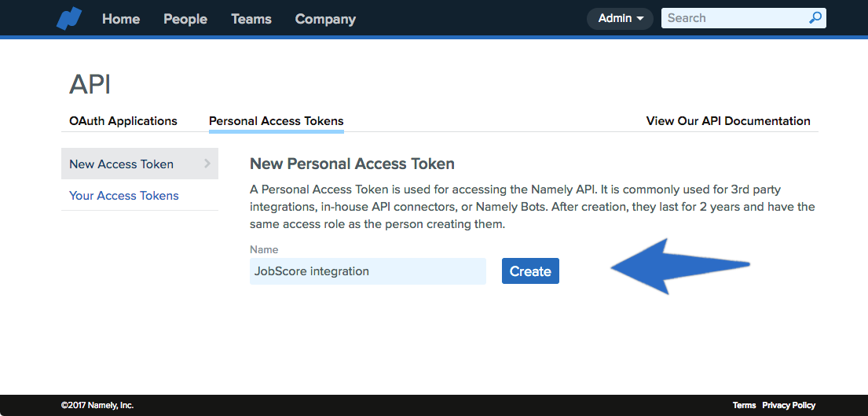Open the People section
The height and width of the screenshot is (416, 868).
click(185, 19)
